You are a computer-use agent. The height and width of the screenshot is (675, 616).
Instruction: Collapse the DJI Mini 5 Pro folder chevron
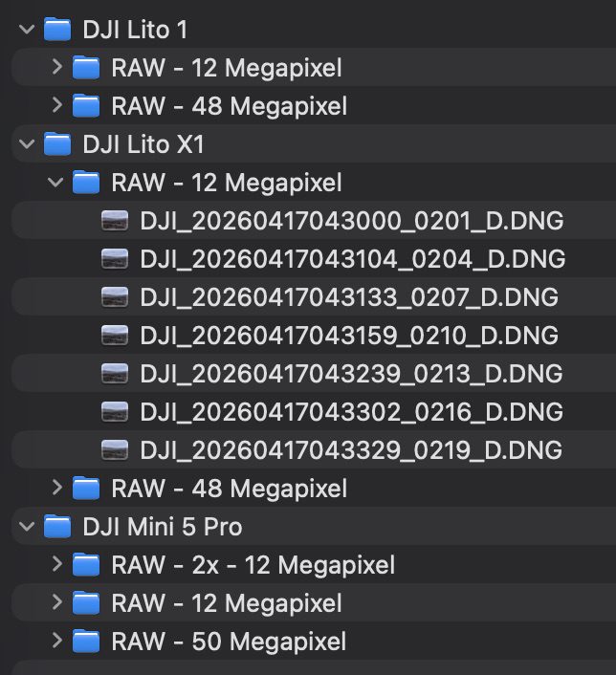[27, 527]
